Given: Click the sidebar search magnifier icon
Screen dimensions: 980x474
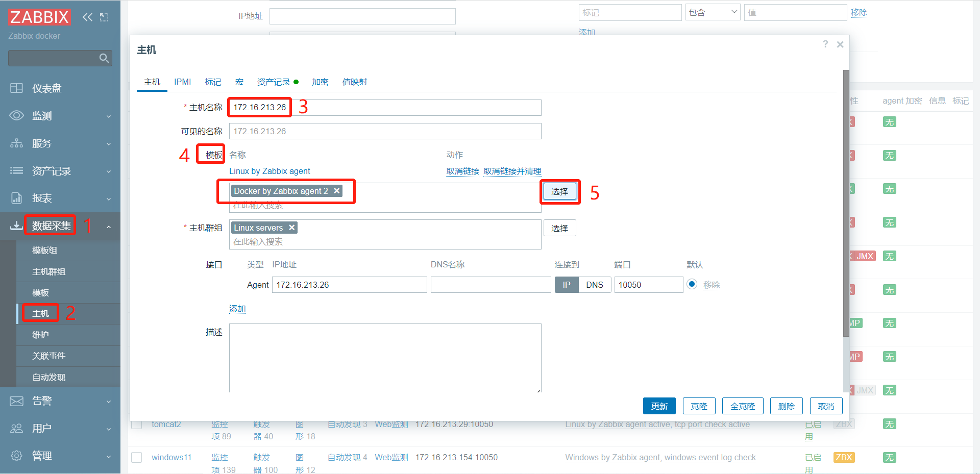Looking at the screenshot, I should [104, 58].
